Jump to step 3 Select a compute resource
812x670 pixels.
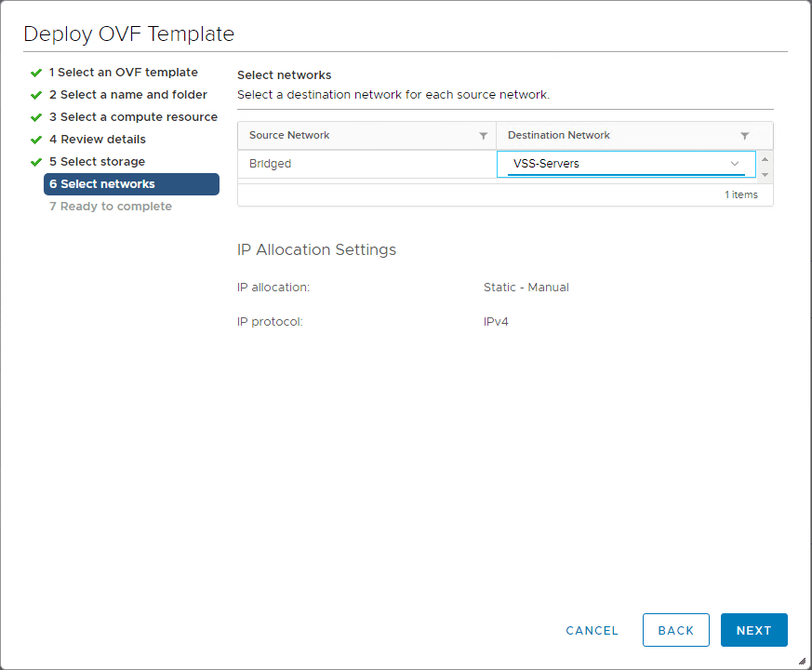[x=133, y=117]
